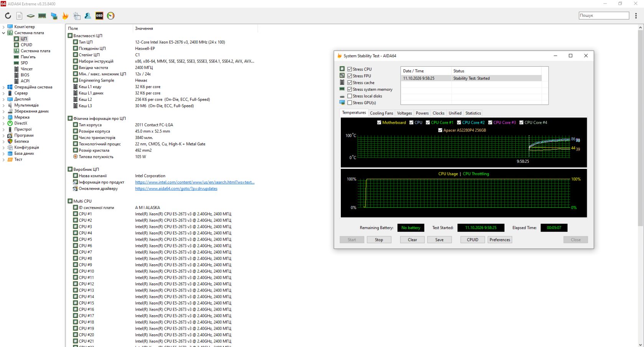Click the Refresh toolbar icon
Image resolution: width=644 pixels, height=347 pixels.
pyautogui.click(x=8, y=16)
